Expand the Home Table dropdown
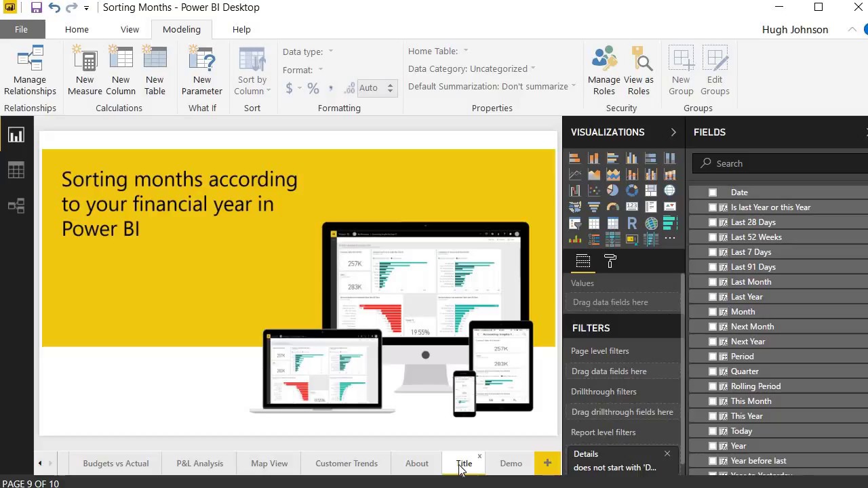868x488 pixels. point(438,51)
